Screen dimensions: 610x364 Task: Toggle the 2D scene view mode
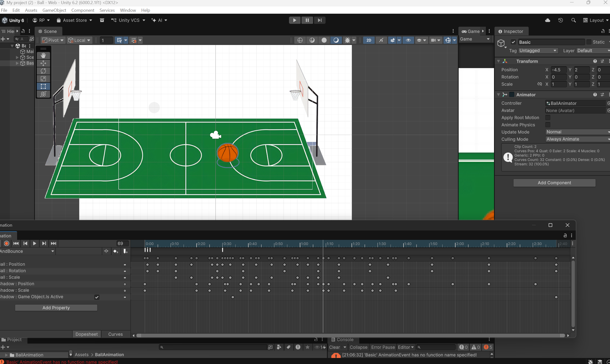coord(369,40)
